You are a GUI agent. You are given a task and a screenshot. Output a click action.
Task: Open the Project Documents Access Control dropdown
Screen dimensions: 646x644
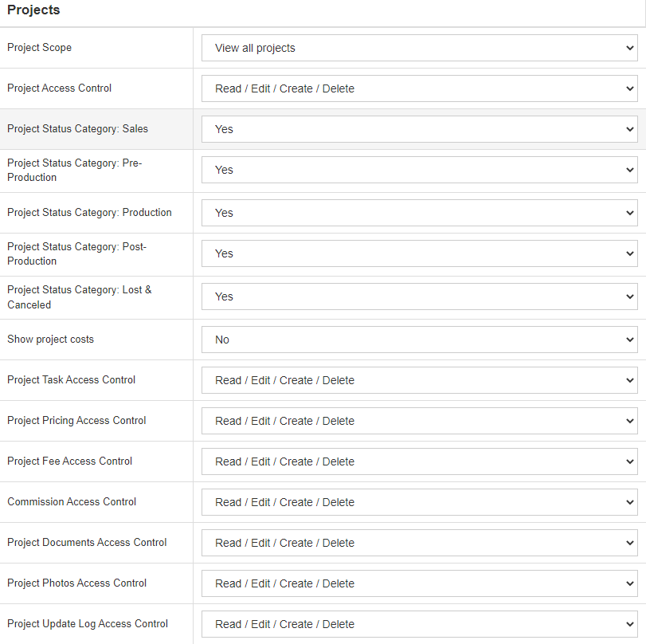pyautogui.click(x=418, y=543)
